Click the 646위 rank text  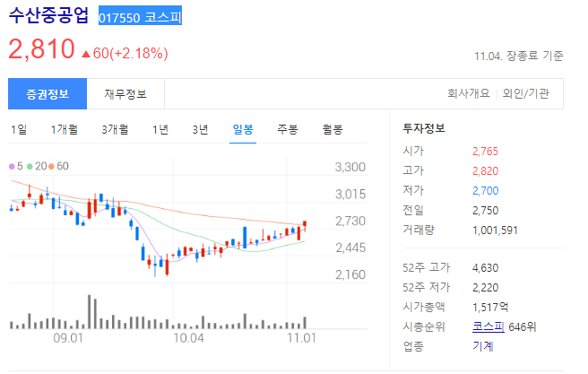pyautogui.click(x=522, y=326)
